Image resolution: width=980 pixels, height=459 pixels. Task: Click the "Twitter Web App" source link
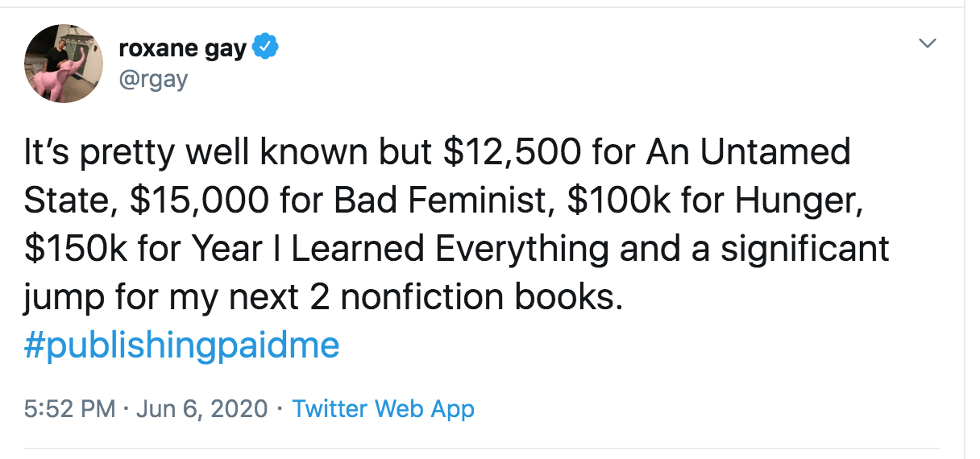[383, 409]
